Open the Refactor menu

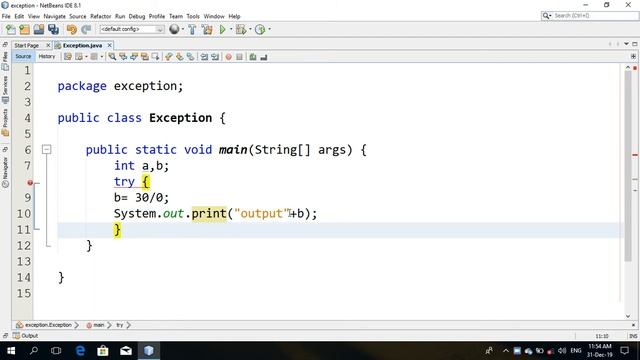click(100, 16)
